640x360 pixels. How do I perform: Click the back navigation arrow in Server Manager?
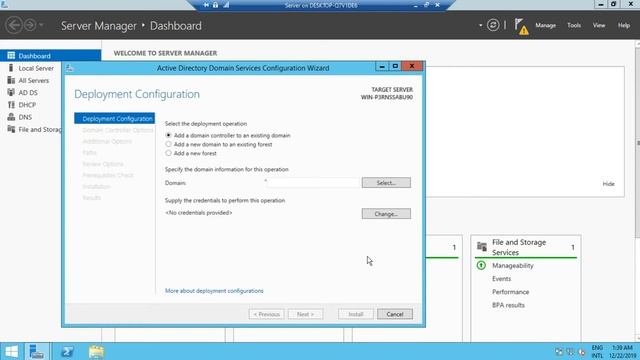pyautogui.click(x=14, y=25)
